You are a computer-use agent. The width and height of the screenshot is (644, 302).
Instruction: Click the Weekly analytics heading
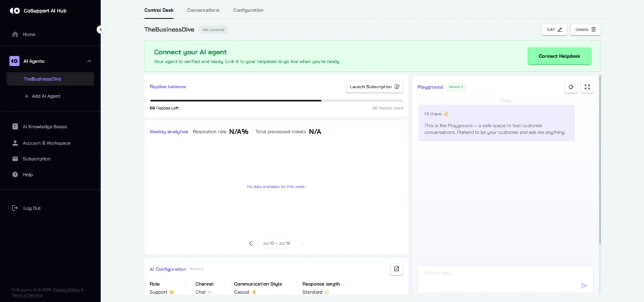(x=169, y=132)
